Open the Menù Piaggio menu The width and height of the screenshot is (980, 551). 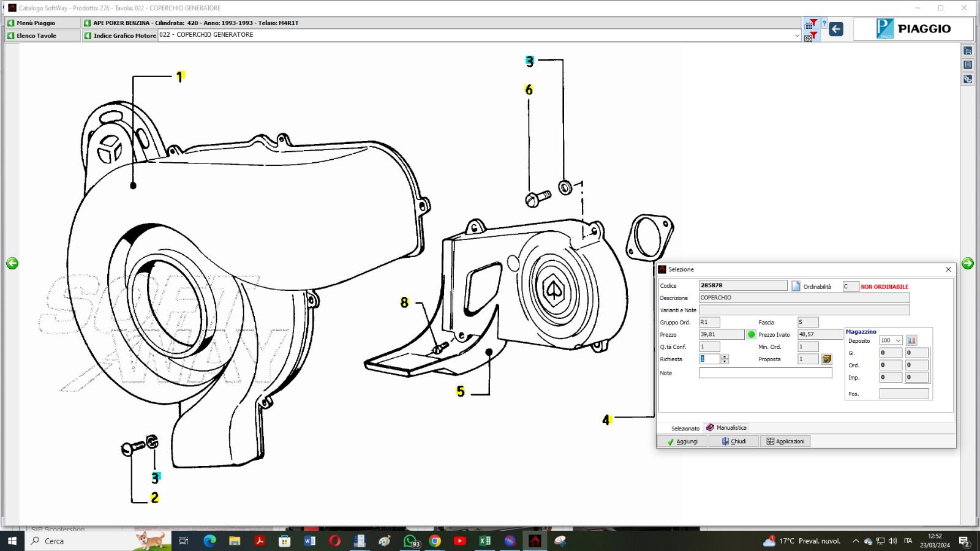36,23
